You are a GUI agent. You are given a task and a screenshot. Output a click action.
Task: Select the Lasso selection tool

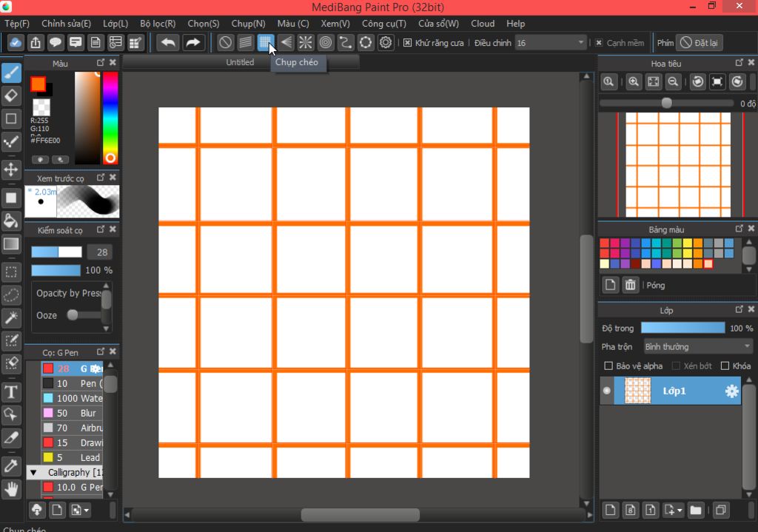coord(12,294)
